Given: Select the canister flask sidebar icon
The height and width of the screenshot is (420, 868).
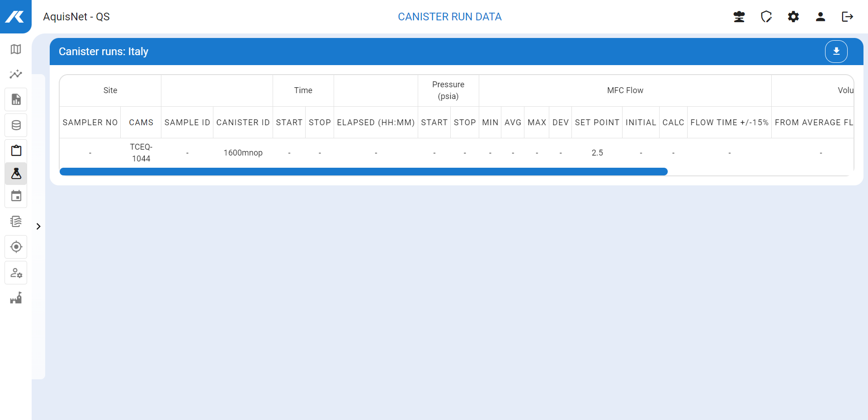Looking at the screenshot, I should tap(16, 174).
